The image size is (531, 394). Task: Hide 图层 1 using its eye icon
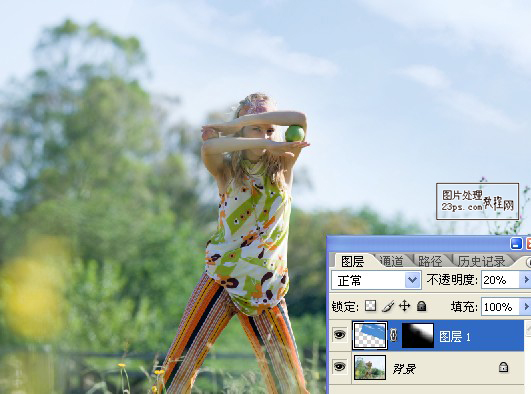[340, 335]
